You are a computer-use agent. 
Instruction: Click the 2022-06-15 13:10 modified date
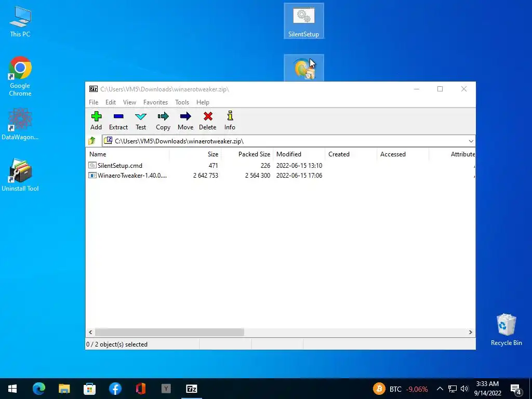click(x=299, y=166)
